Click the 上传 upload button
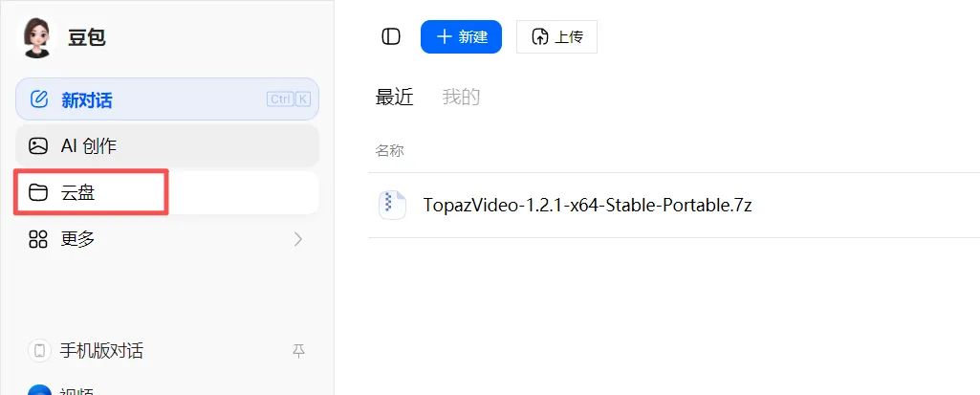This screenshot has height=395, width=980. point(556,36)
